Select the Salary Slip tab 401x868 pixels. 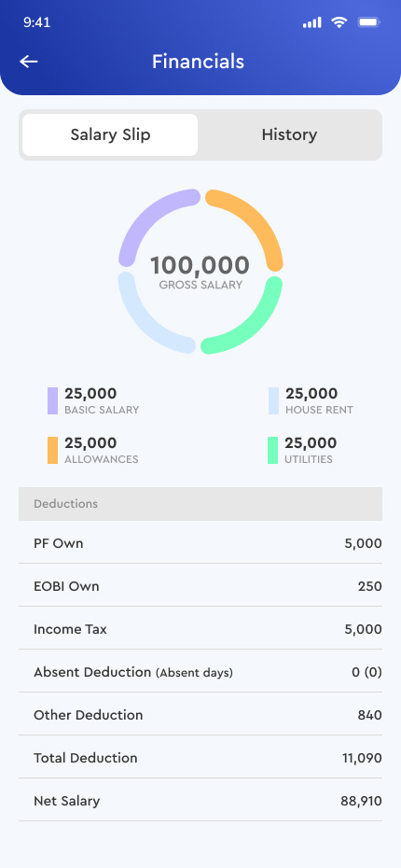click(110, 134)
